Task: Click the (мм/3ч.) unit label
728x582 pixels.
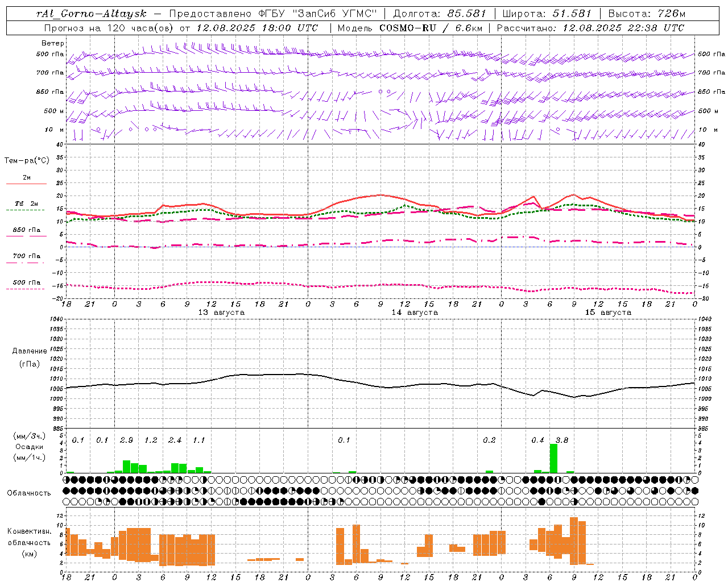Action: (x=29, y=436)
